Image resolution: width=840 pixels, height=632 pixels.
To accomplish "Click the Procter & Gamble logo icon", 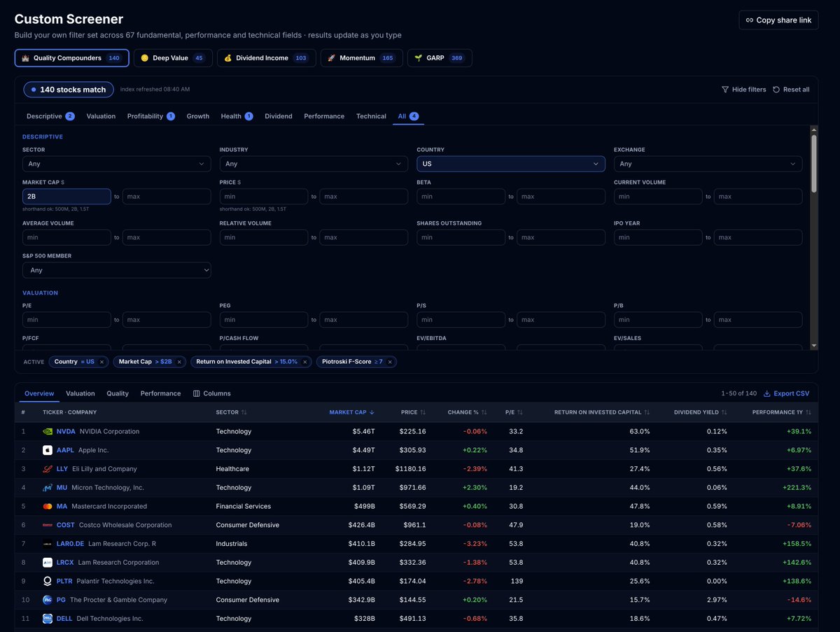I will tap(48, 600).
